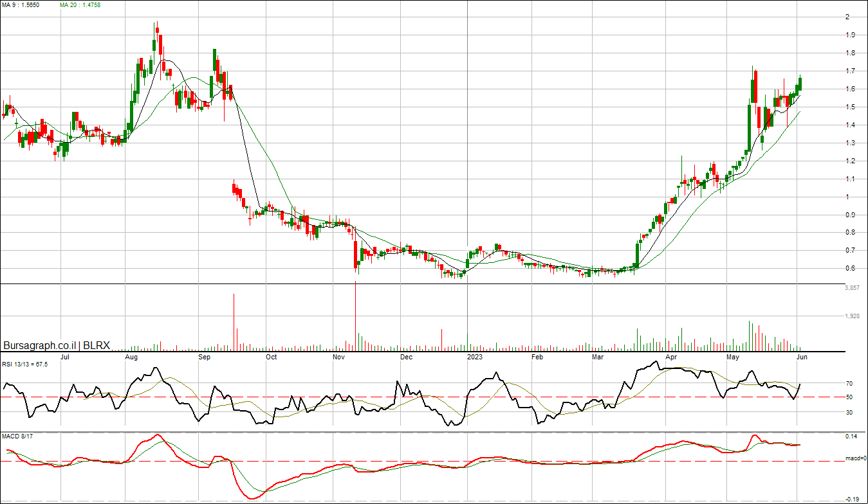The image size is (868, 504).
Task: Click the 1.5 price level label
Action: 850,107
